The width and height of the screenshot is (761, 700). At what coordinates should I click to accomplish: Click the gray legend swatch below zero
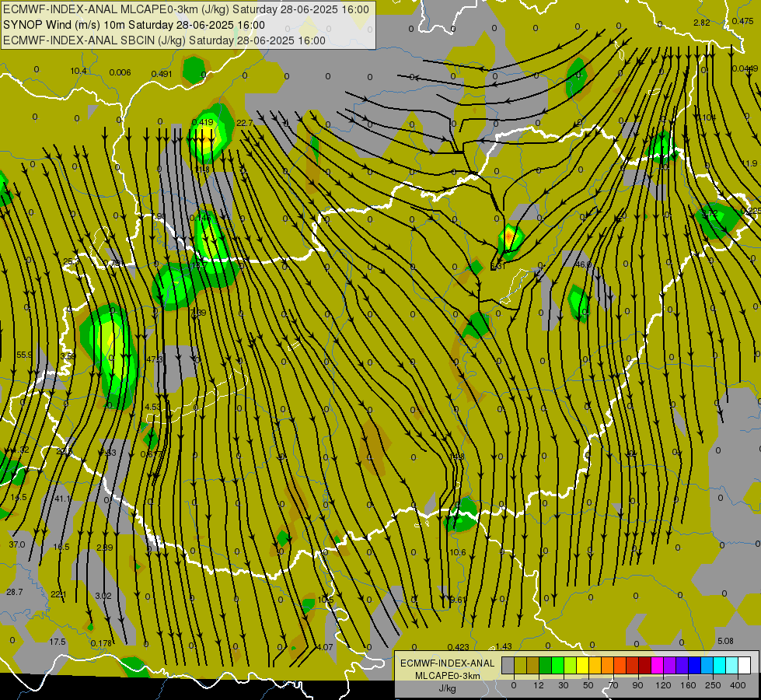pos(508,666)
